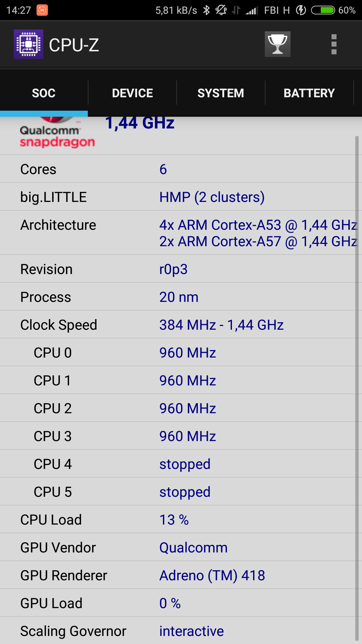
Task: Tap the CPU Load 13 % row
Action: [x=178, y=520]
